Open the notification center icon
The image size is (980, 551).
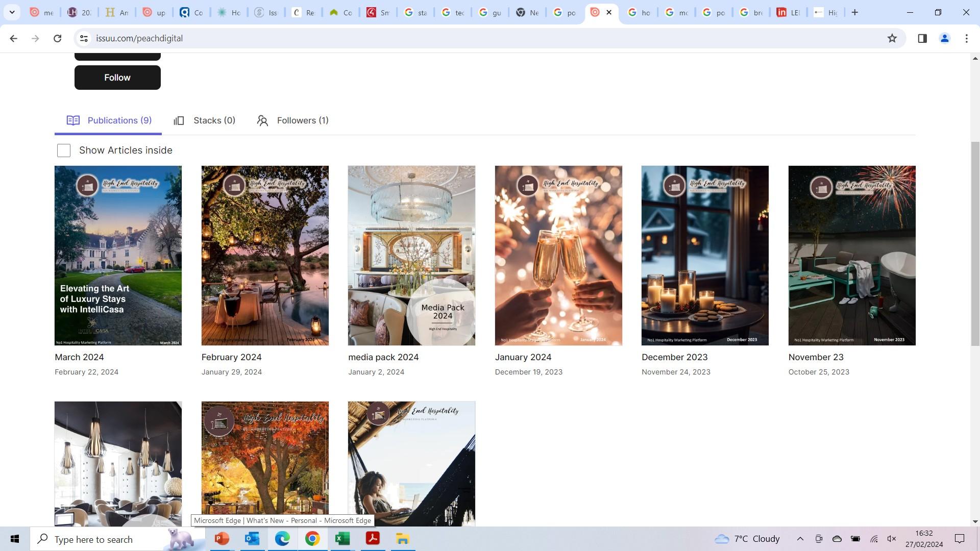tap(960, 539)
